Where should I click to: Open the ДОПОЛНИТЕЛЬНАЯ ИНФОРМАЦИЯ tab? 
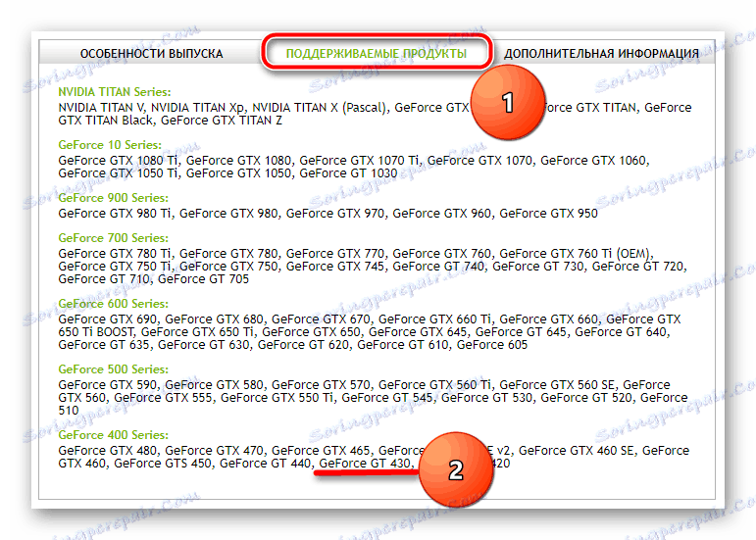[601, 54]
